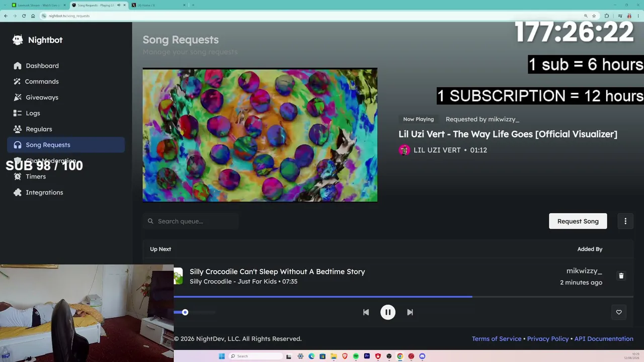Open Spotify from the taskbar
The height and width of the screenshot is (362, 644).
[x=356, y=356]
